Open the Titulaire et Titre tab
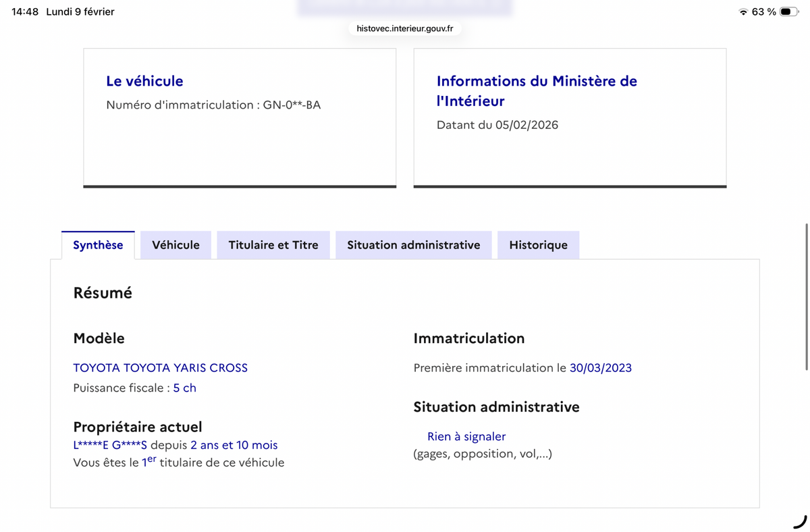This screenshot has height=532, width=810. pyautogui.click(x=273, y=245)
